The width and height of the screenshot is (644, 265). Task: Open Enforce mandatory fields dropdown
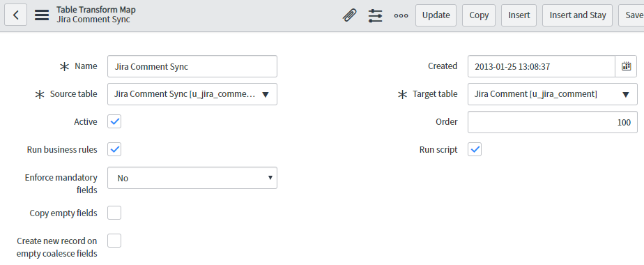[x=192, y=178]
